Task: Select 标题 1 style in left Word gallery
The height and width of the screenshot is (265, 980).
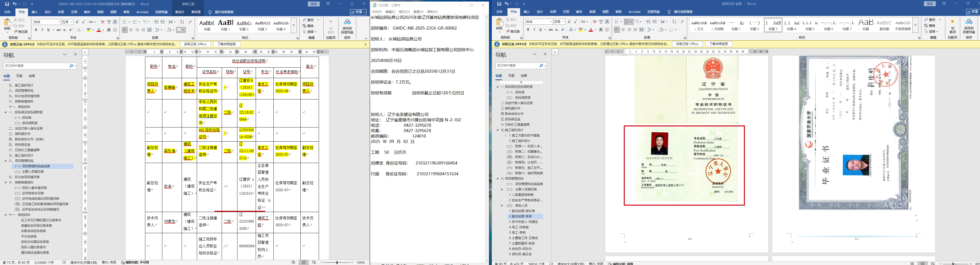Action: pos(226,25)
